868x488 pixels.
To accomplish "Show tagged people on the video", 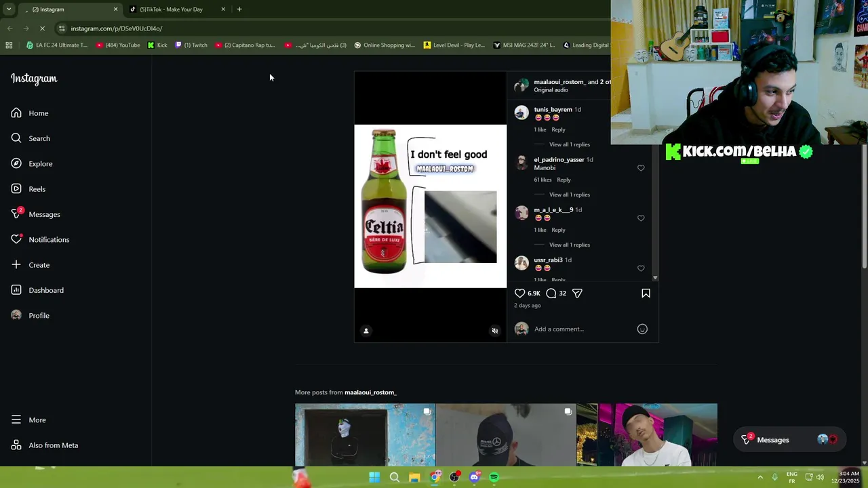I will [366, 331].
